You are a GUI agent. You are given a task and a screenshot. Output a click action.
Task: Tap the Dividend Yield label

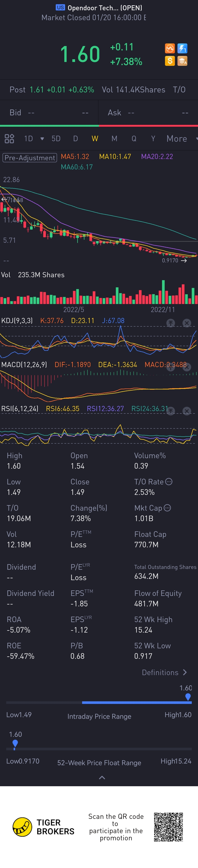pos(30,593)
